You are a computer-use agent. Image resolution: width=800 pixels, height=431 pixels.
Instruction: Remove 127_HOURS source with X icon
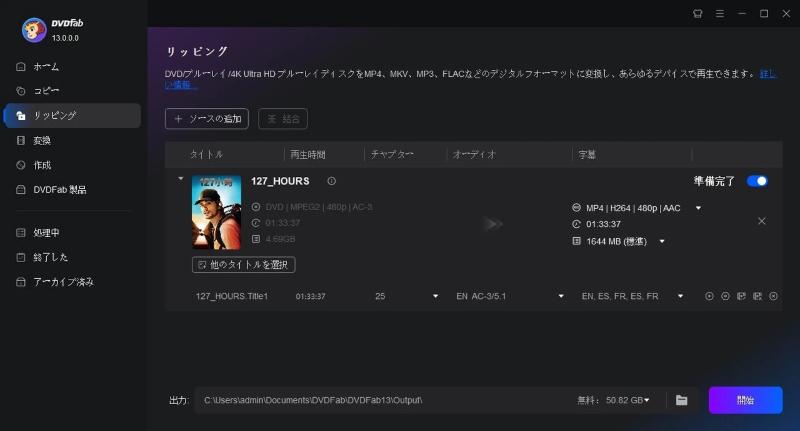(761, 221)
